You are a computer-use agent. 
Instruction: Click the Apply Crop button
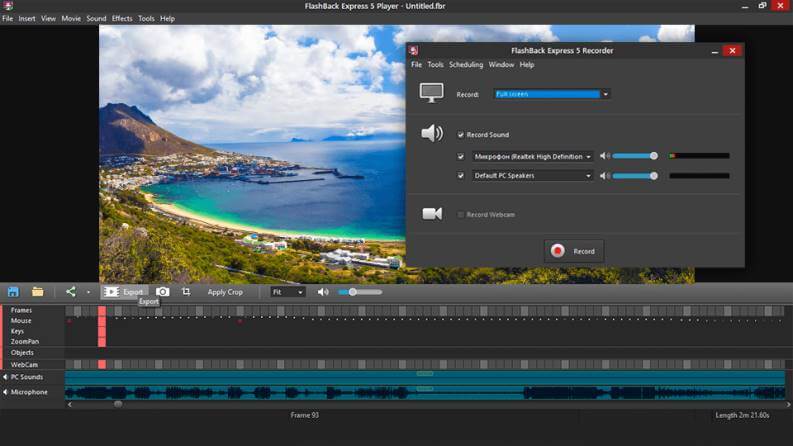coord(225,292)
